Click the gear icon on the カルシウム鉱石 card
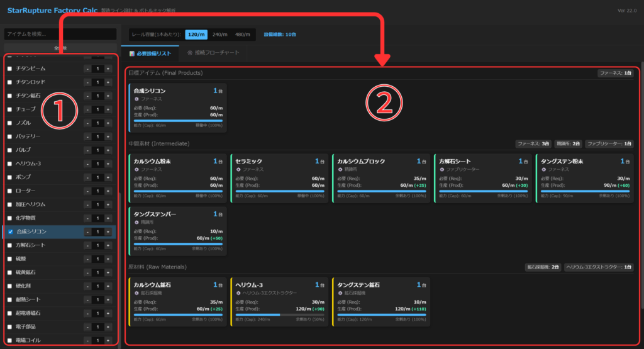 pyautogui.click(x=136, y=293)
